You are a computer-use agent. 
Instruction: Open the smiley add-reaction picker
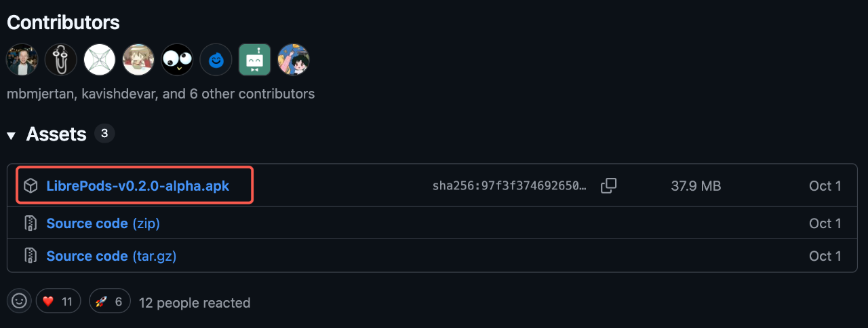19,302
